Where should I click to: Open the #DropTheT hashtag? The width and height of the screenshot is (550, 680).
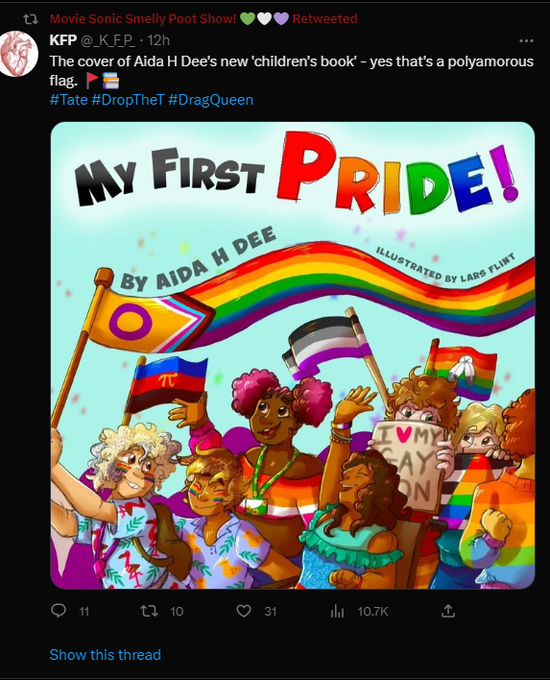tap(128, 100)
